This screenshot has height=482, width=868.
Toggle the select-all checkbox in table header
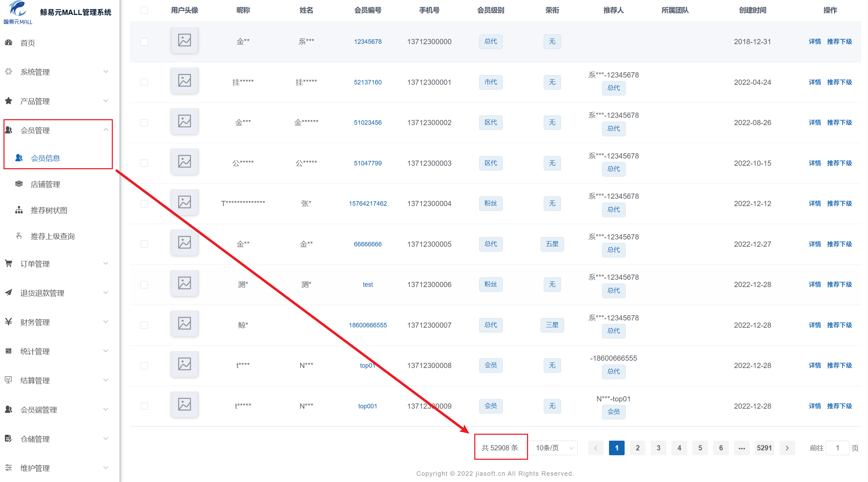point(144,10)
